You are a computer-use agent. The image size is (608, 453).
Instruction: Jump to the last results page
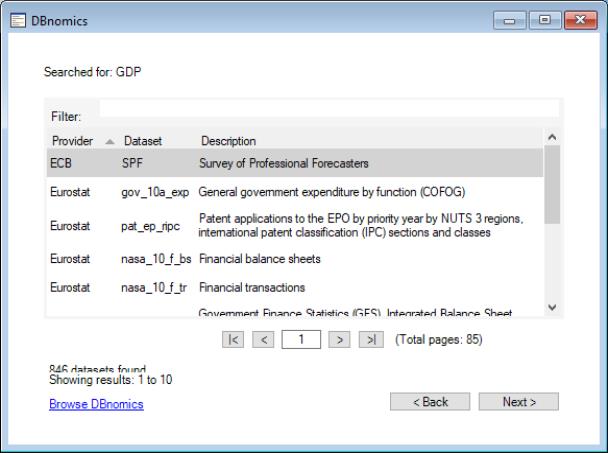tap(370, 340)
